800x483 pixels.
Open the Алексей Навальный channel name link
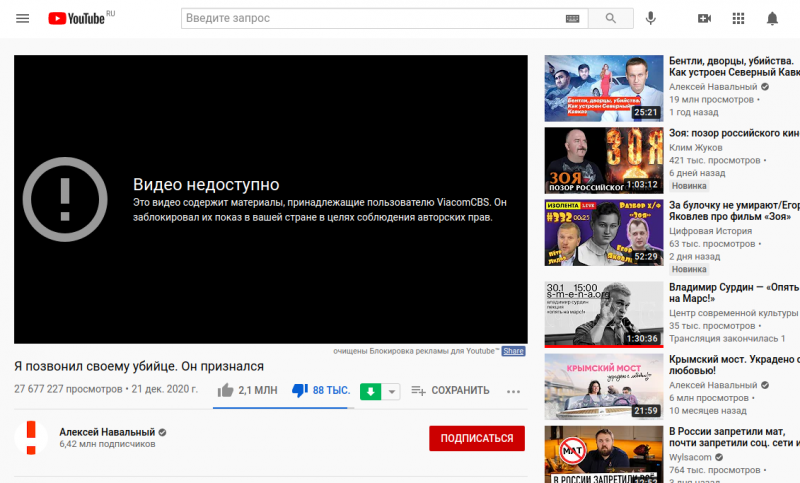(x=105, y=431)
